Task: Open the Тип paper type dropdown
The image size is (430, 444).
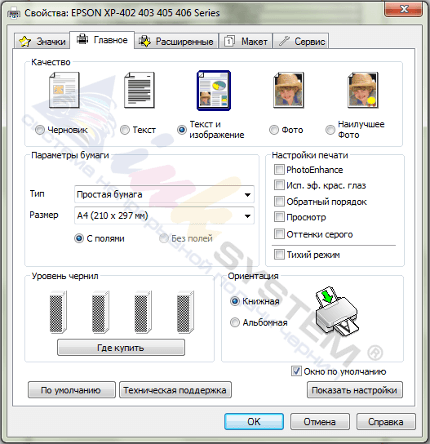Action: pyautogui.click(x=164, y=194)
